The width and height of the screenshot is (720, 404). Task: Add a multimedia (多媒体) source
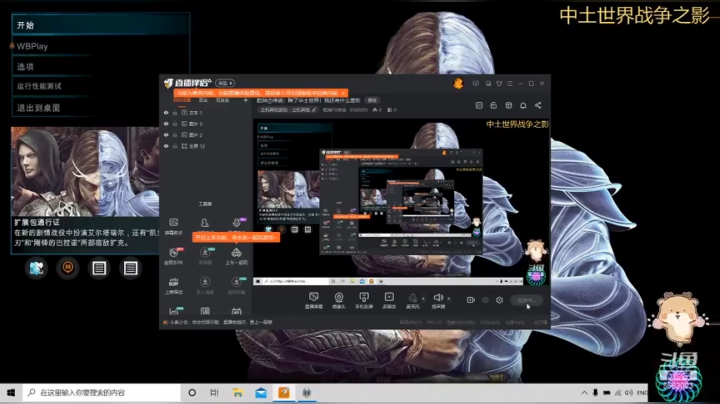point(389,300)
